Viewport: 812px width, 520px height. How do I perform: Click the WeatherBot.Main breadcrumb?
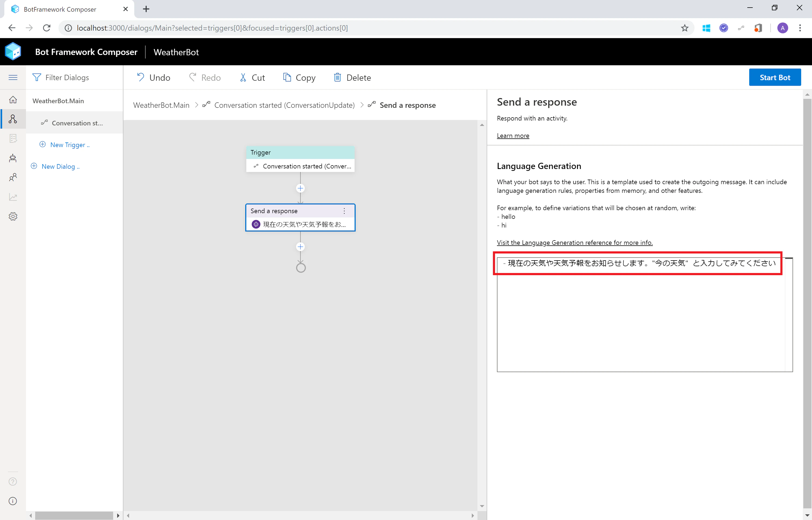click(x=161, y=105)
